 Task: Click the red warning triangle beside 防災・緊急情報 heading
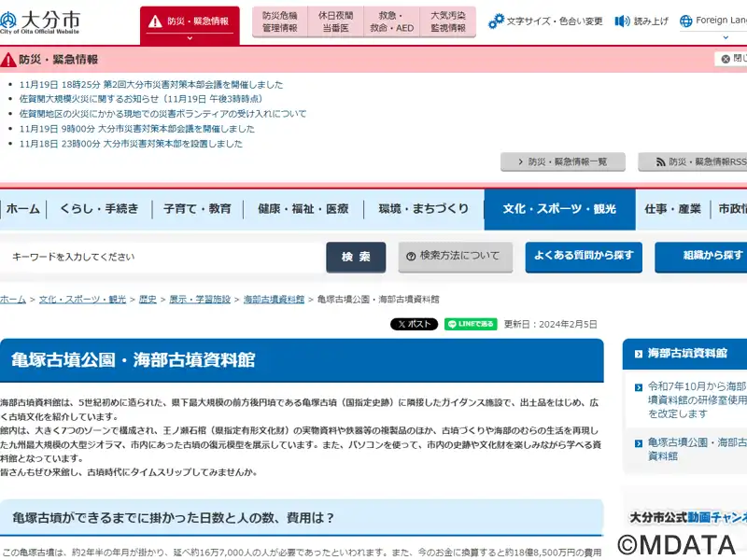tap(8, 60)
